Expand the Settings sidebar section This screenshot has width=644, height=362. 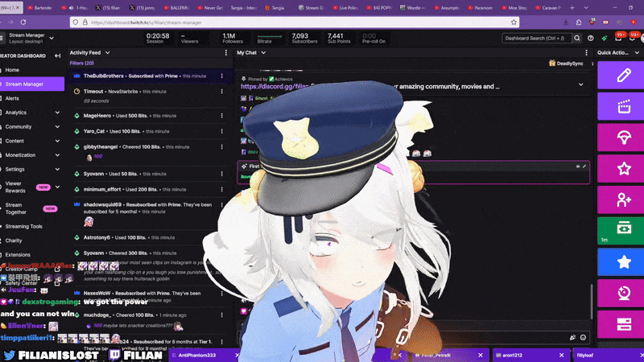click(x=57, y=169)
